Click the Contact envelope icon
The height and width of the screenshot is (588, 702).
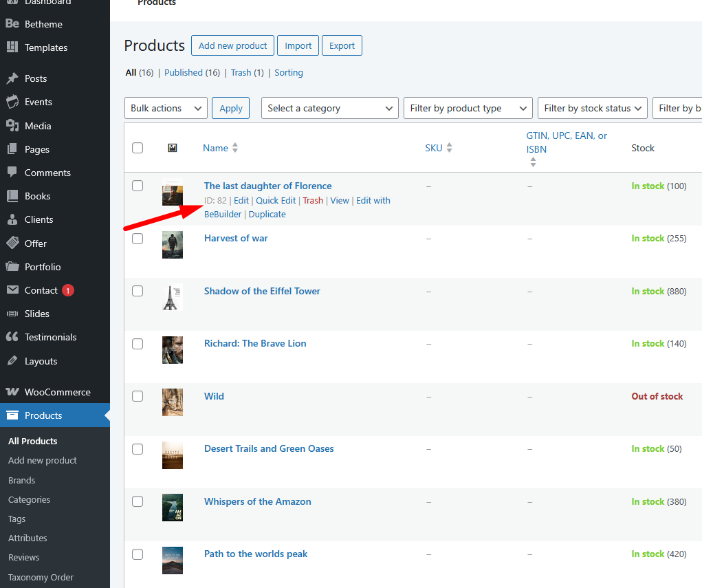(12, 290)
